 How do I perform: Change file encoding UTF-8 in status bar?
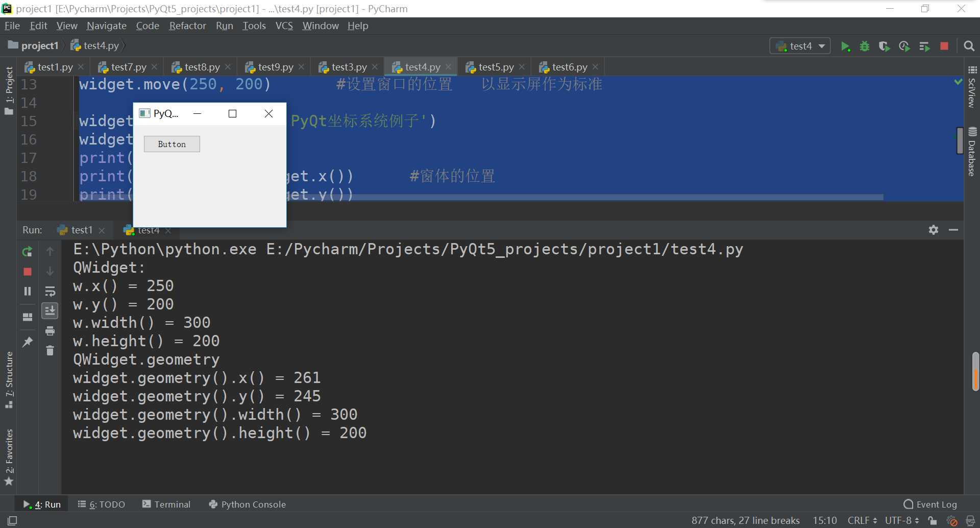902,520
